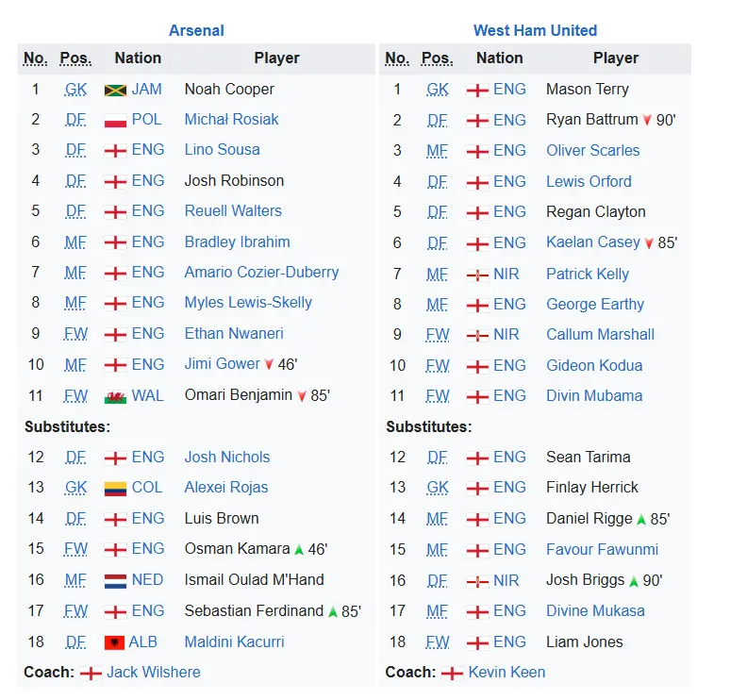Viewport: 747px width, 700px height.
Task: Click Arsenal's "Pos." column header abbreviation
Action: tap(75, 58)
